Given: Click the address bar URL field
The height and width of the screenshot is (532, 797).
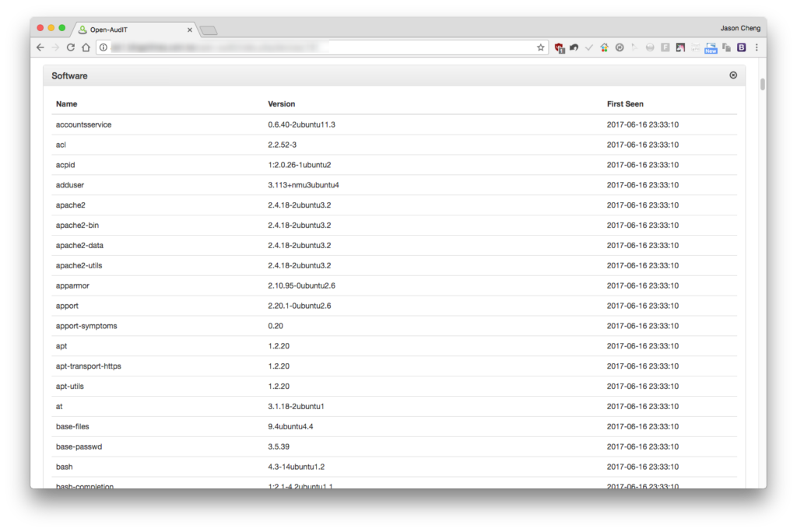Looking at the screenshot, I should (x=320, y=47).
